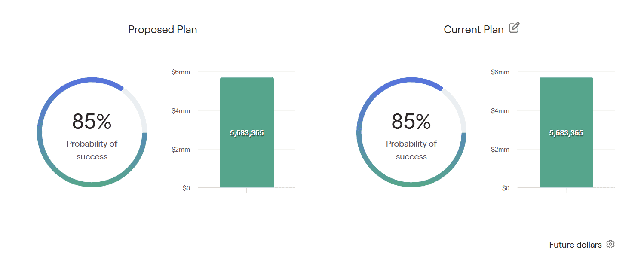Click the Proposed Plan green bar

pyautogui.click(x=247, y=132)
